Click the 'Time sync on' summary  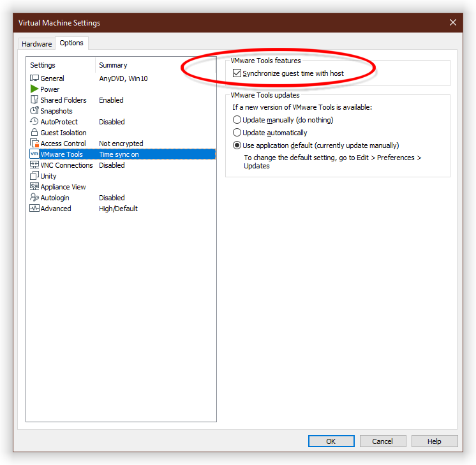point(119,154)
